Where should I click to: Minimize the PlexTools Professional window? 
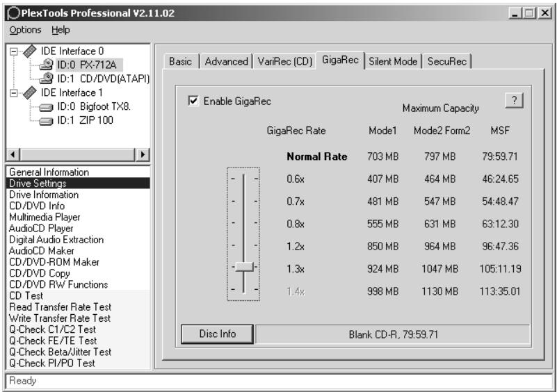click(x=515, y=13)
